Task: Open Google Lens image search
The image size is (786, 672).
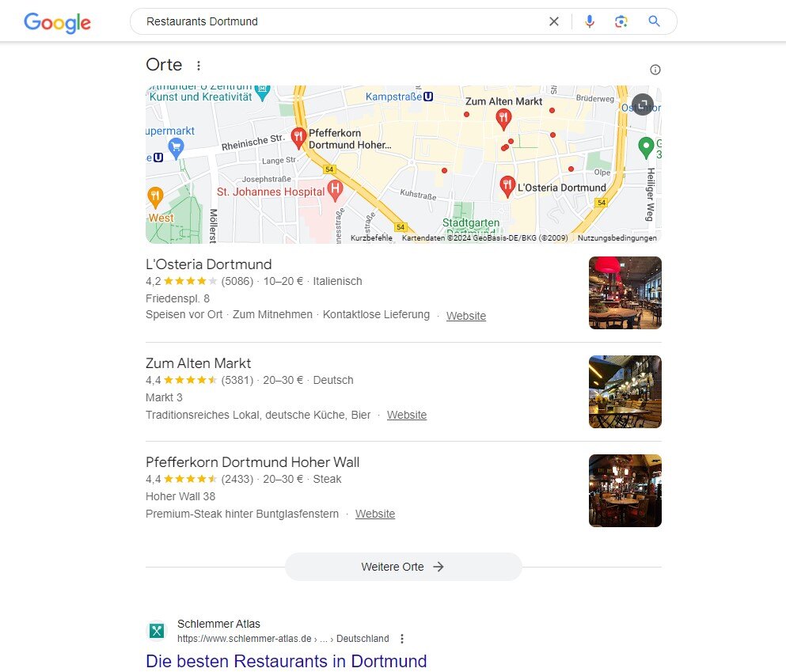Action: (621, 21)
